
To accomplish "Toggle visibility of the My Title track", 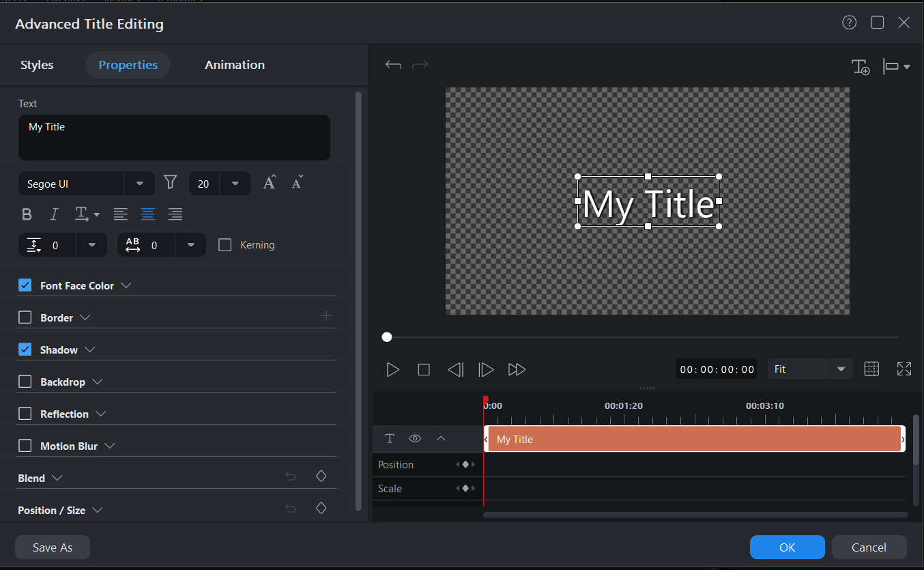I will (415, 438).
